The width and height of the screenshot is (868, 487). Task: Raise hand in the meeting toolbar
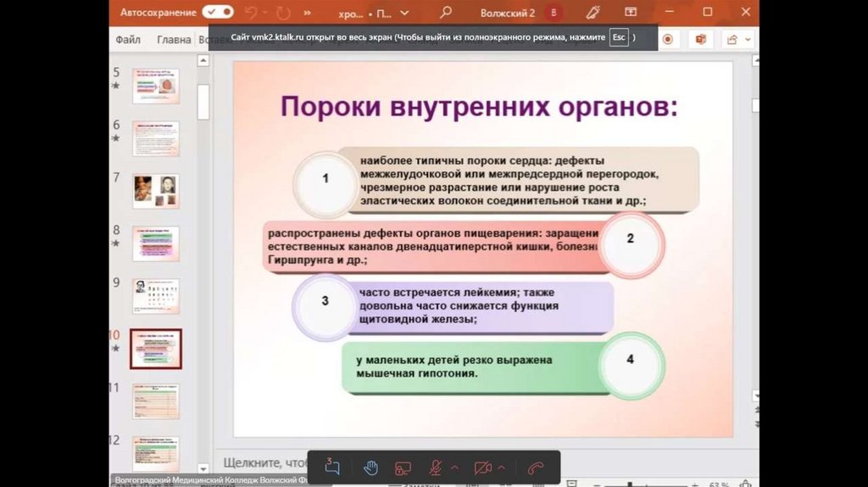point(370,467)
